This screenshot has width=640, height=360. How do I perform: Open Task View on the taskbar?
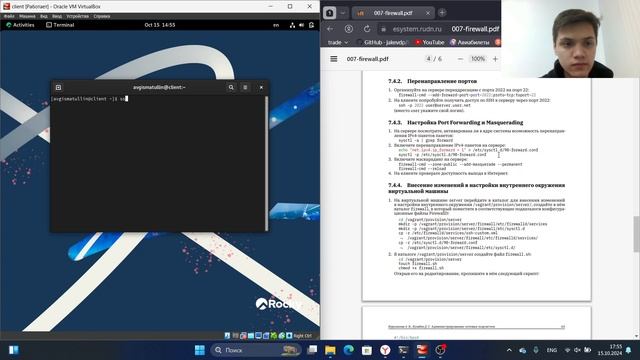[312, 350]
